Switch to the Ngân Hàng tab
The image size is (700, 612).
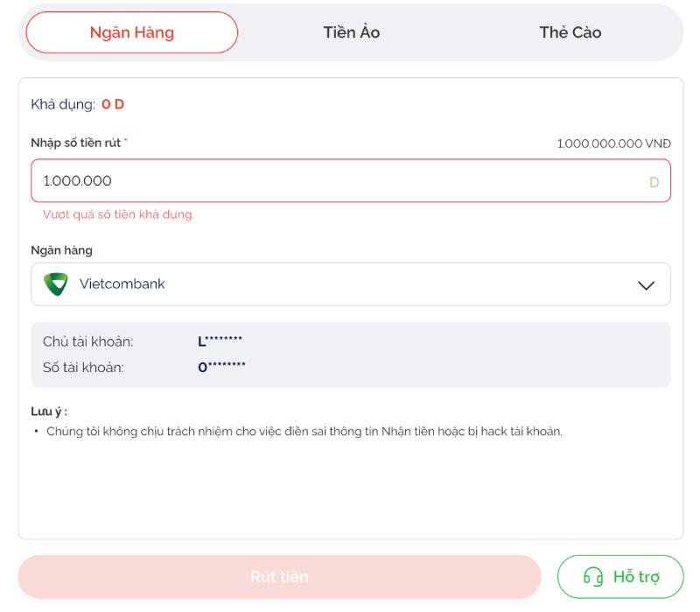132,32
